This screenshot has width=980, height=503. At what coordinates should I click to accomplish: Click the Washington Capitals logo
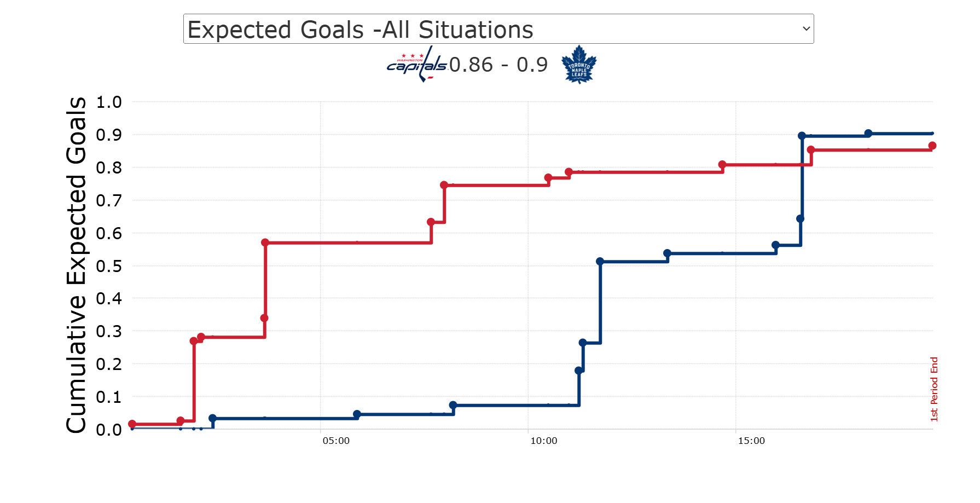pyautogui.click(x=416, y=65)
